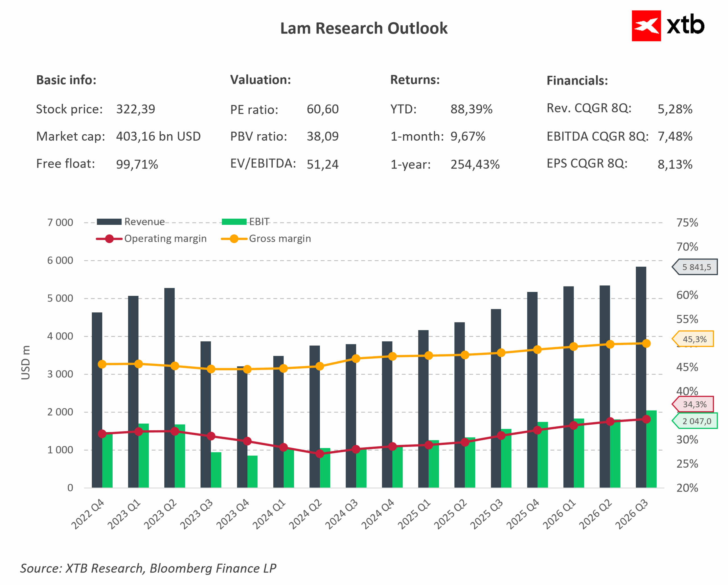Viewport: 728px width, 585px height.
Task: Click the Returns heading
Action: (415, 80)
